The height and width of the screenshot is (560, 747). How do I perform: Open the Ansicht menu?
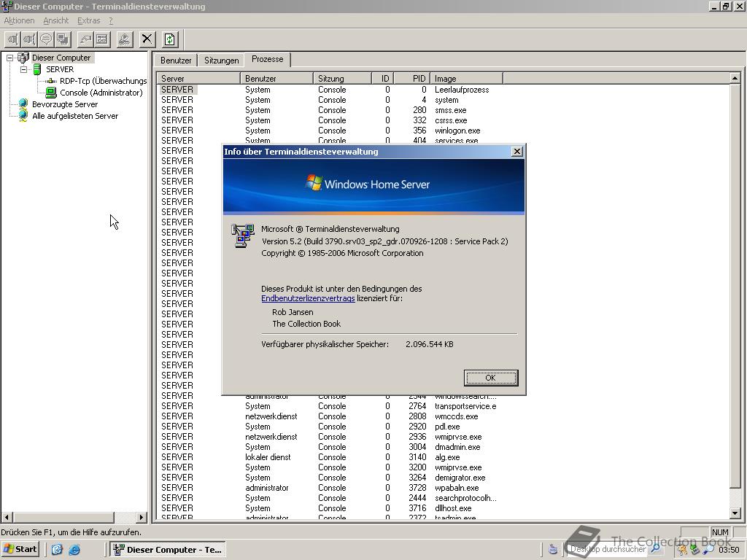pyautogui.click(x=55, y=20)
